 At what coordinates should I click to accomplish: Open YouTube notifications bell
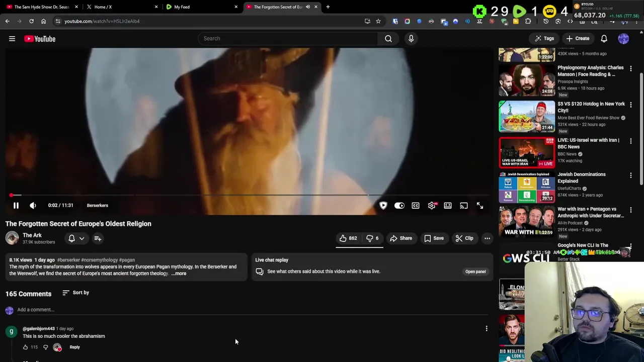point(604,38)
